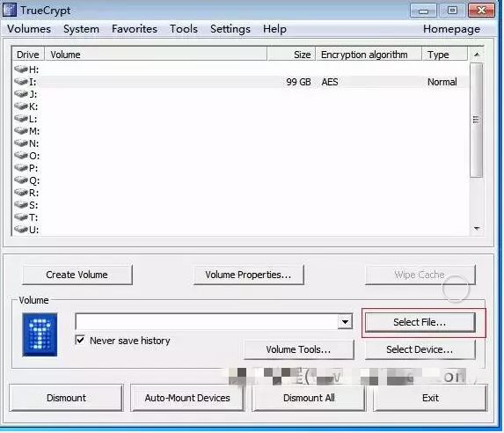The height and width of the screenshot is (433, 504).
Task: Open Volume Properties dialog
Action: [248, 275]
